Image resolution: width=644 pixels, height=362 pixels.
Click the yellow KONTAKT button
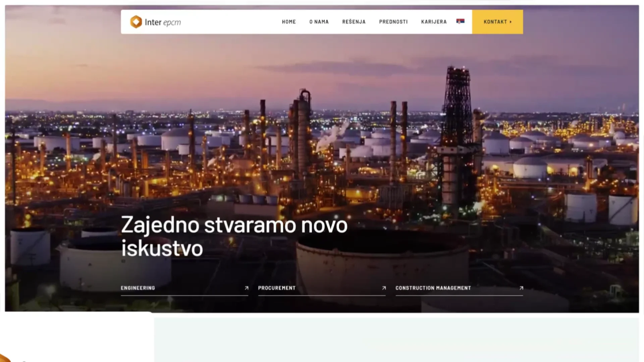[x=497, y=22]
